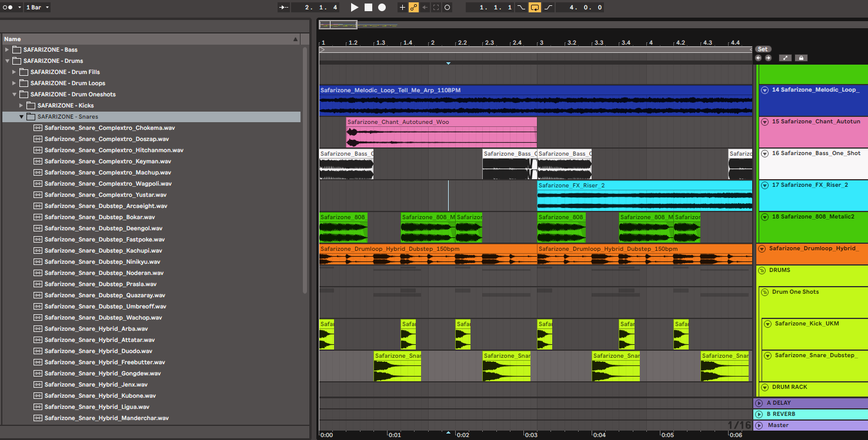Jump to the next locator arrow
Image resolution: width=868 pixels, height=440 pixels.
point(768,58)
